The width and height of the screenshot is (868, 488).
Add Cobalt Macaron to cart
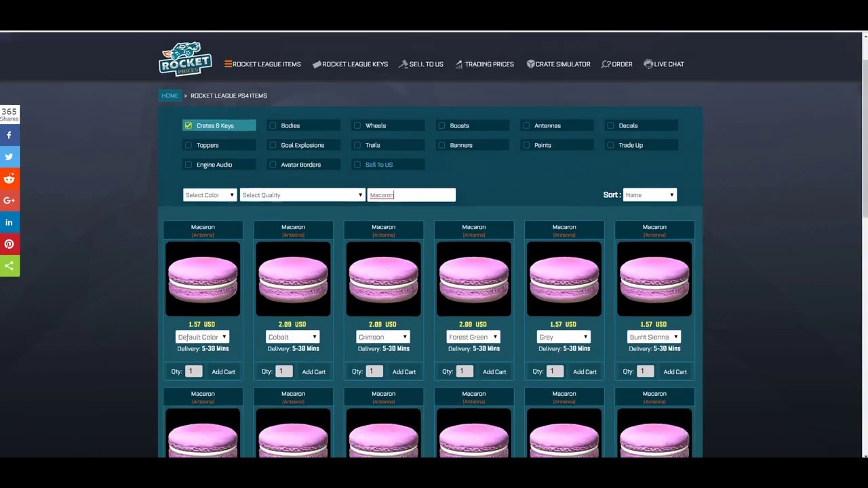[x=314, y=371]
